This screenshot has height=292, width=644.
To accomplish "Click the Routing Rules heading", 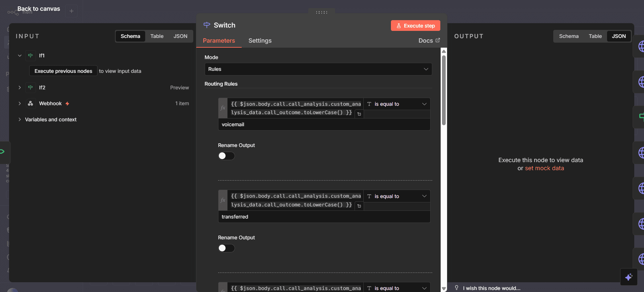I will tap(221, 84).
